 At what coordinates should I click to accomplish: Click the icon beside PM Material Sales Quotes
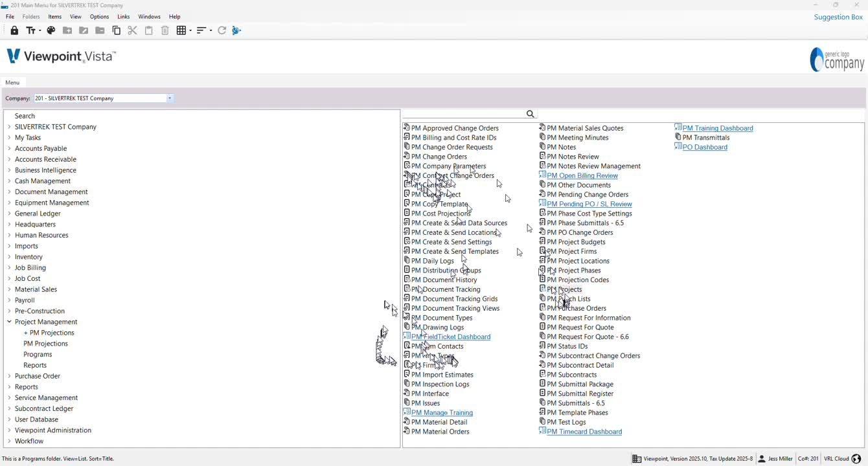pos(543,128)
